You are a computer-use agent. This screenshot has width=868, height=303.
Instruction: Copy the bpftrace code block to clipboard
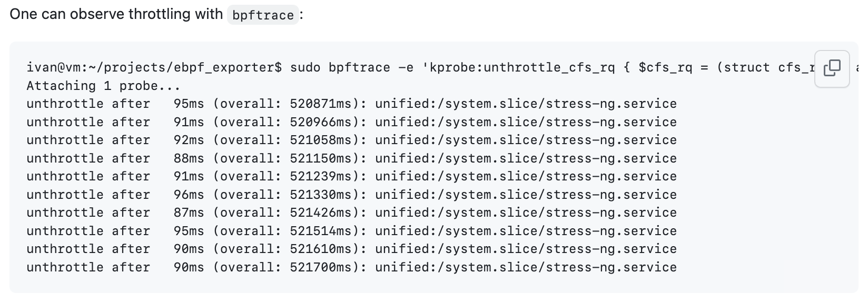tap(832, 68)
